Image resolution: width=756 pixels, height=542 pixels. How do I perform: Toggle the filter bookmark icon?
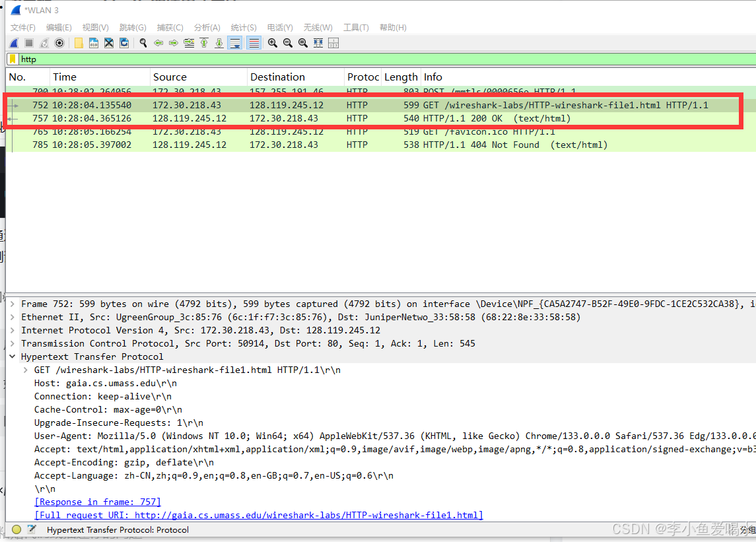(11, 59)
